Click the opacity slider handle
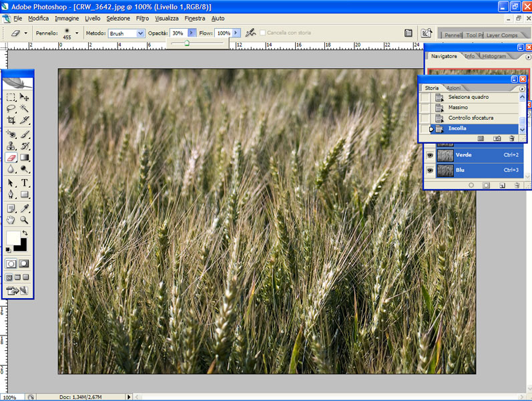 tap(187, 43)
